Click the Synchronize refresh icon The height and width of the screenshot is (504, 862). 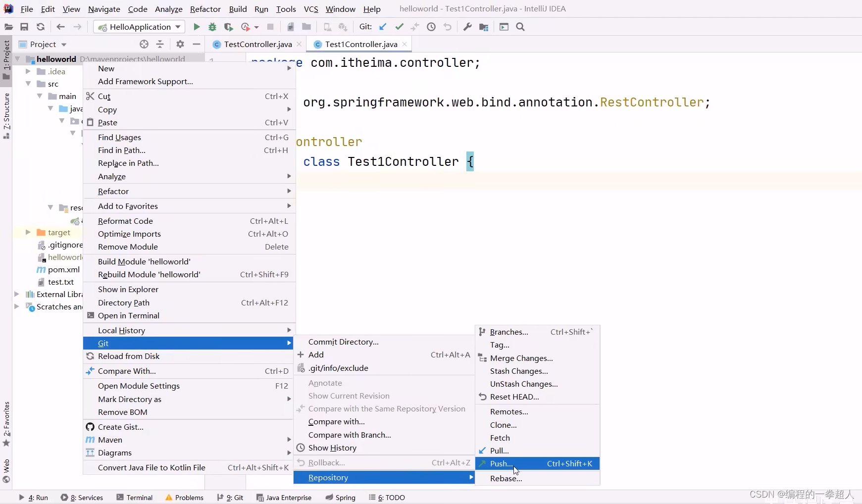[41, 27]
